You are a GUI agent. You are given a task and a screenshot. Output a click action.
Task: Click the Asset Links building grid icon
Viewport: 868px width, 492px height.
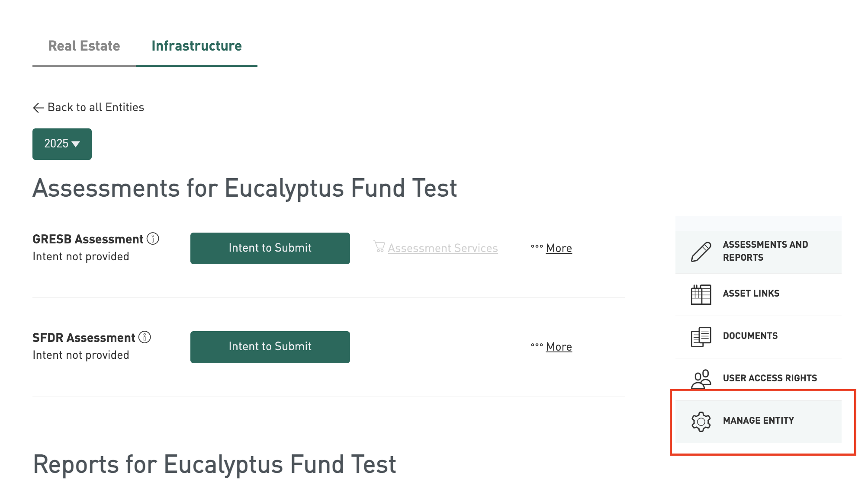click(701, 294)
